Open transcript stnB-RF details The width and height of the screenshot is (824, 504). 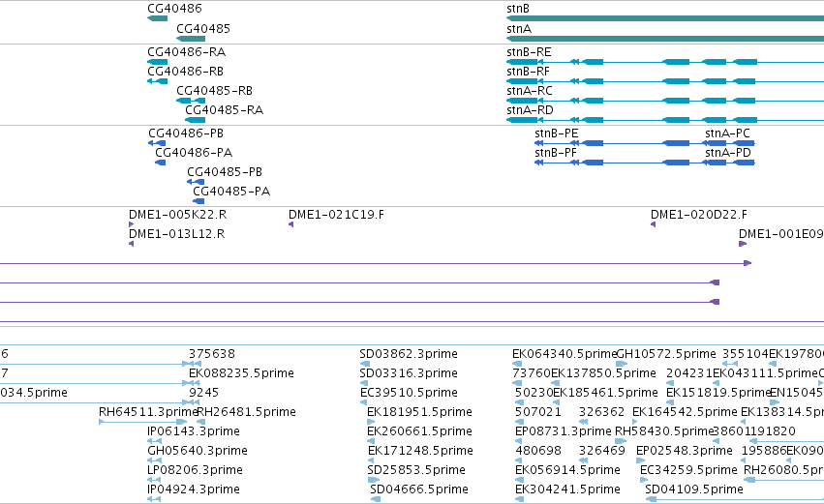coord(528,71)
